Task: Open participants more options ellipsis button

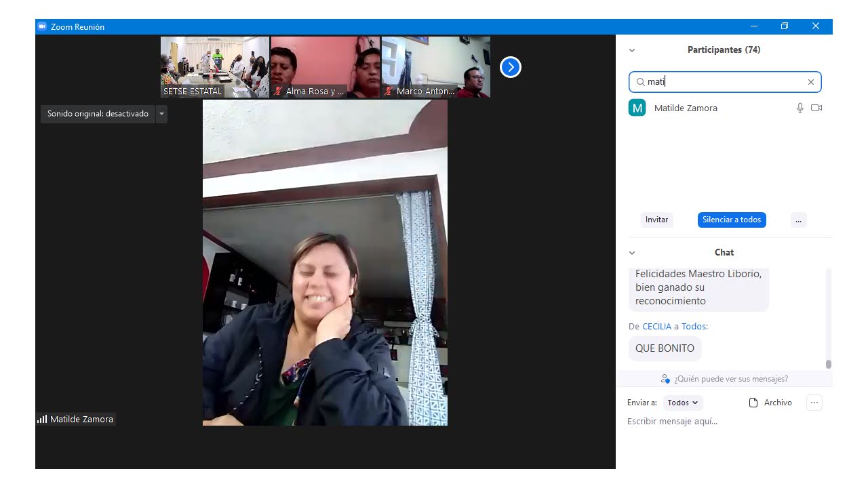Action: coord(798,220)
